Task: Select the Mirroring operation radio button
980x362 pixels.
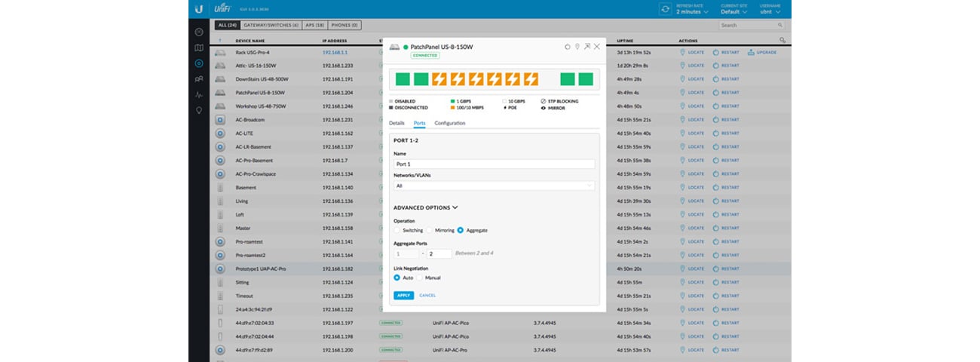Action: (x=429, y=230)
